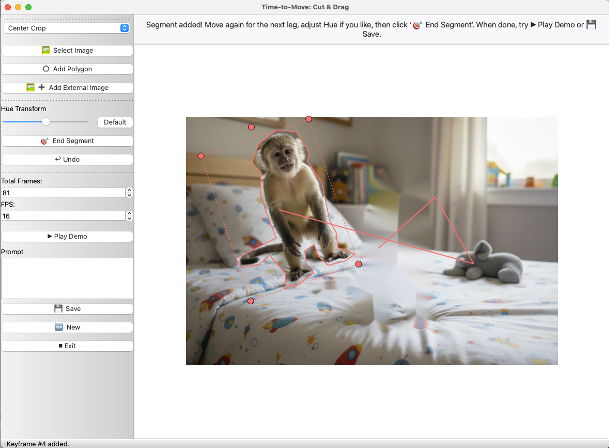Click into the Total Frames field
Image resolution: width=609 pixels, height=448 pixels.
coord(63,193)
